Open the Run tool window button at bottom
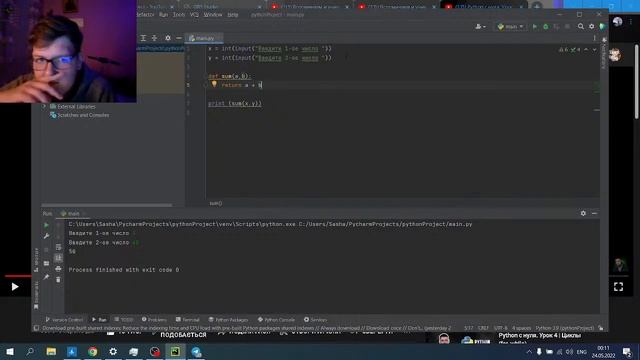Image resolution: width=640 pixels, height=360 pixels. (x=99, y=320)
